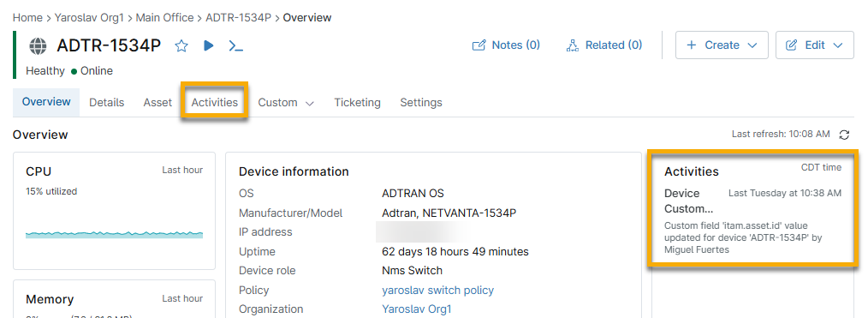This screenshot has width=868, height=318.
Task: Click the Last Tuesday at 10:38 AM timestamp
Action: 785,193
